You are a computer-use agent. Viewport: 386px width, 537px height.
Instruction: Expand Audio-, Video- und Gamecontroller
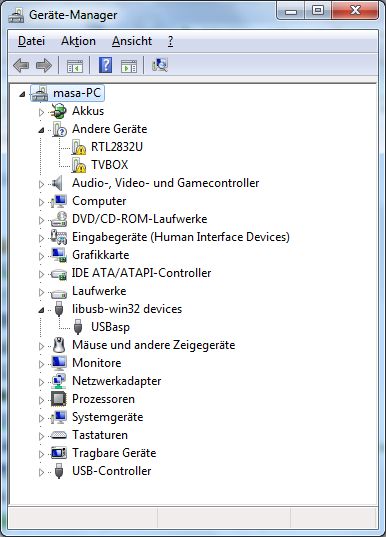point(41,184)
